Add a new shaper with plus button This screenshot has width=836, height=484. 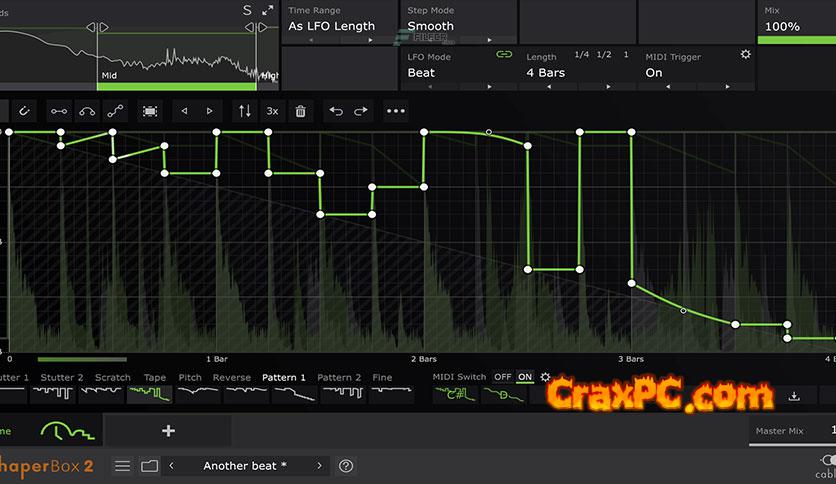(x=168, y=431)
